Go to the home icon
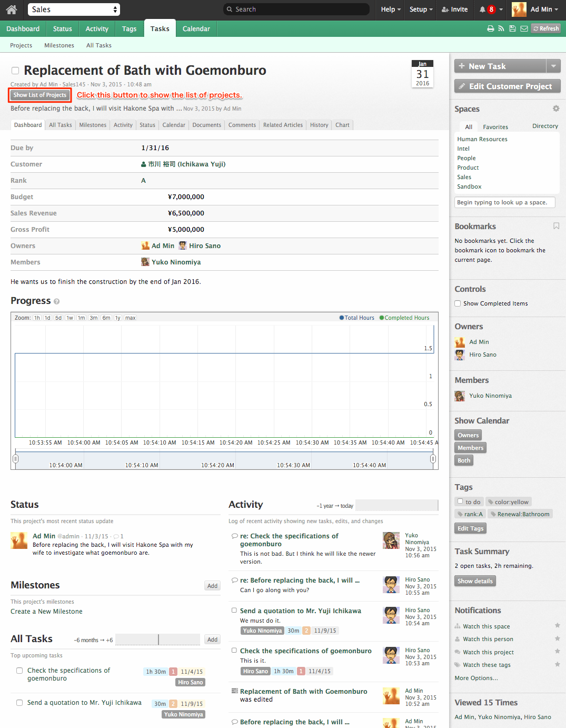Image resolution: width=566 pixels, height=728 pixels. (11, 9)
